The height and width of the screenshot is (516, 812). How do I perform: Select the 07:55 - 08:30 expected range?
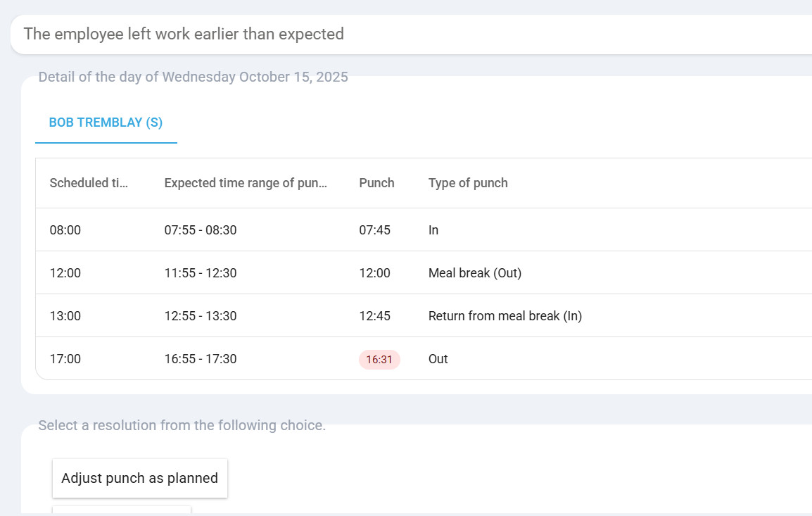[201, 230]
